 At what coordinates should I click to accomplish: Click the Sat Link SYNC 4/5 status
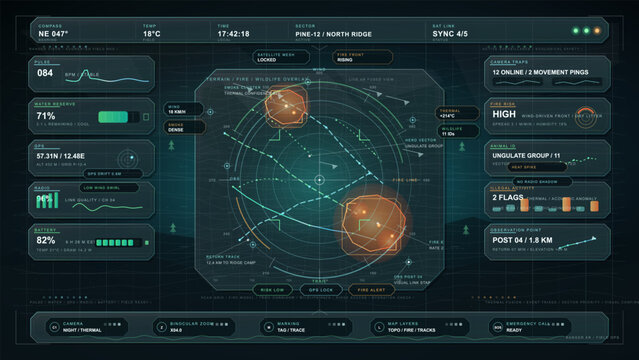[x=450, y=34]
